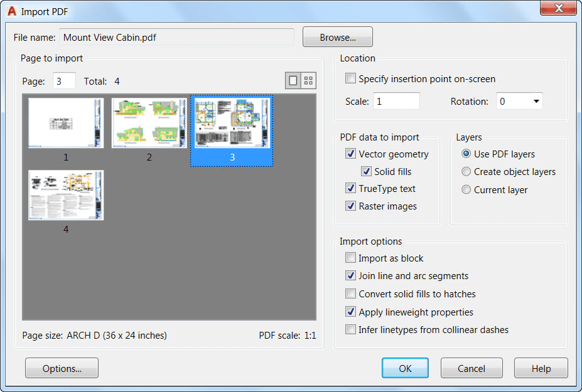The height and width of the screenshot is (392, 582).
Task: Open the Options dialog button
Action: tap(62, 368)
